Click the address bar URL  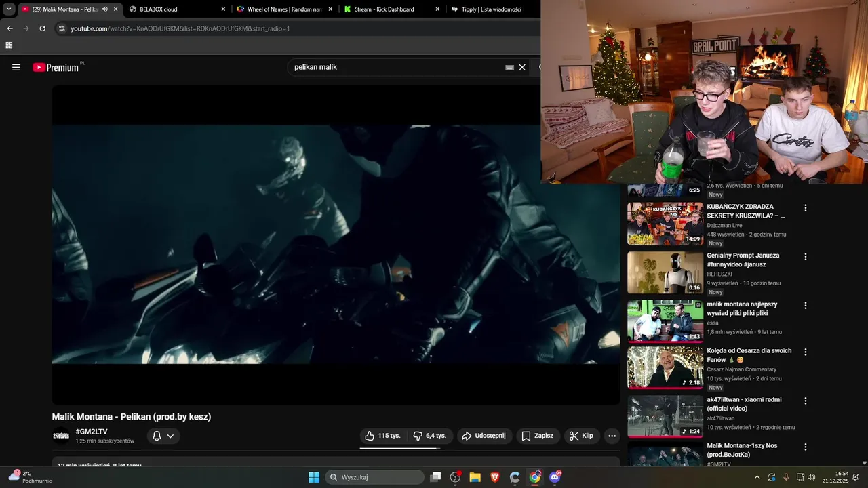pyautogui.click(x=180, y=28)
